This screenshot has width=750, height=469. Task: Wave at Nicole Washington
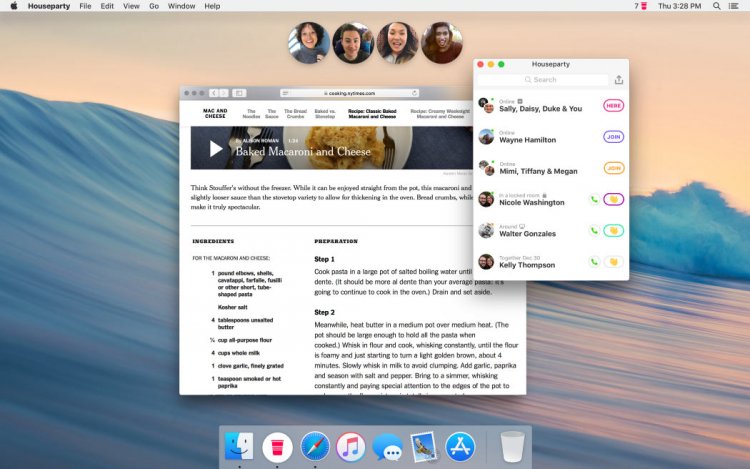pyautogui.click(x=614, y=199)
